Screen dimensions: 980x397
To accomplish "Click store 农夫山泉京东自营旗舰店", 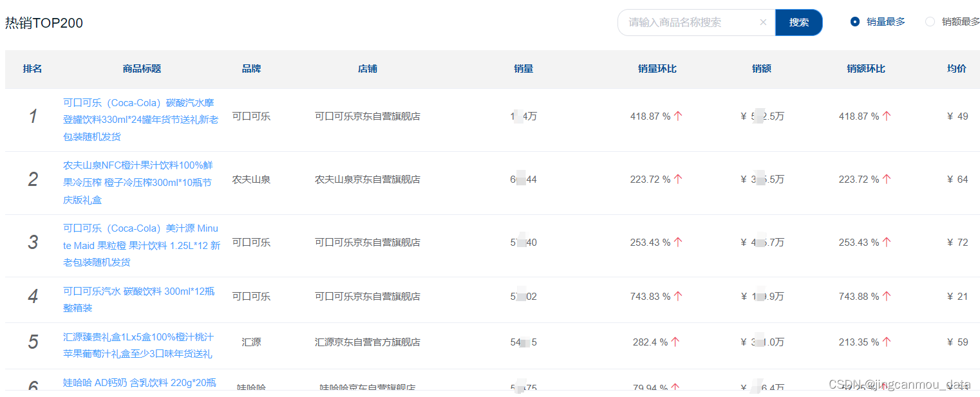I will coord(368,180).
